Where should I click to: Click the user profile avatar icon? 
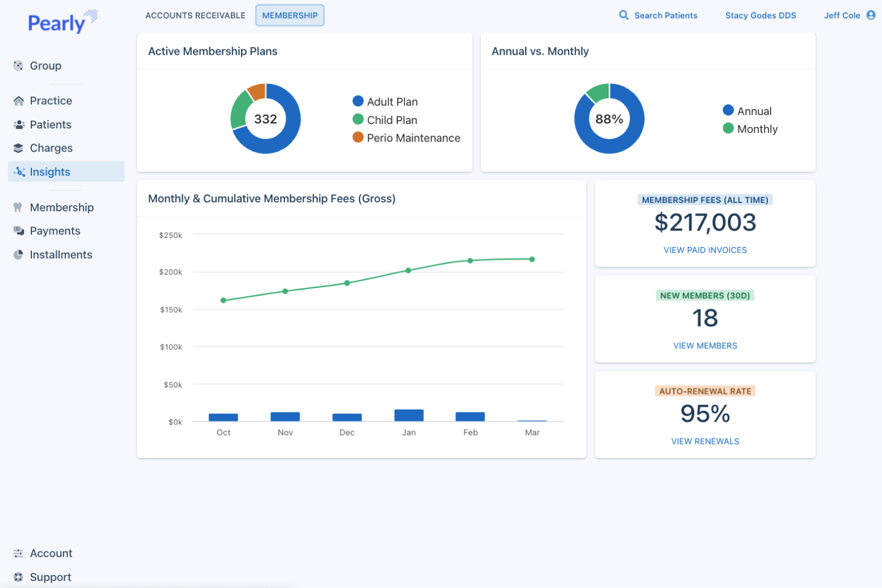(871, 15)
